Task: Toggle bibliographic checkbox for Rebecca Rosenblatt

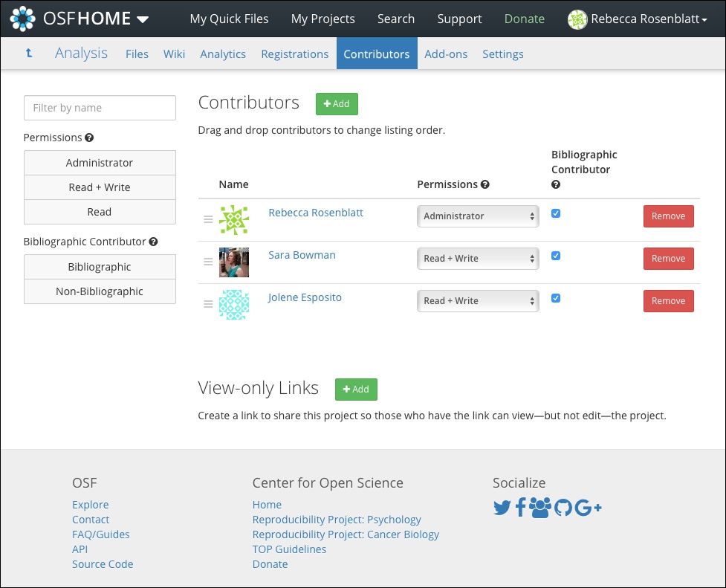Action: coord(556,213)
